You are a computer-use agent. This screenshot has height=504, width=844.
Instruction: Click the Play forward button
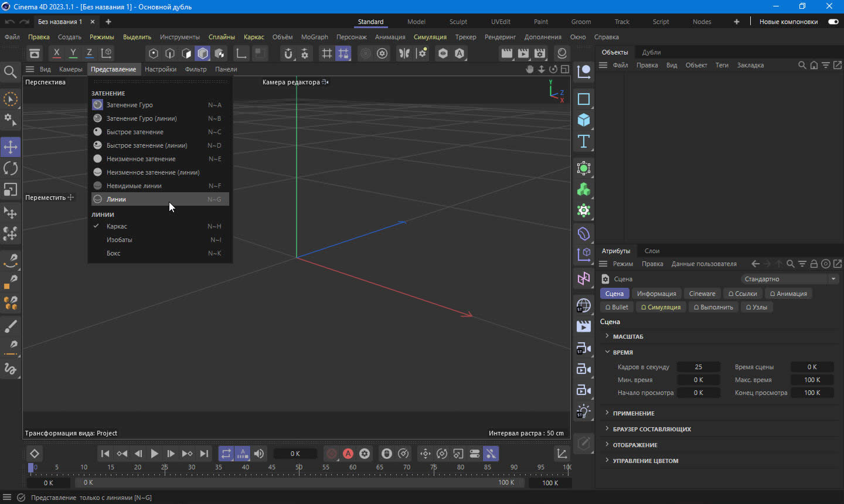[x=154, y=454]
